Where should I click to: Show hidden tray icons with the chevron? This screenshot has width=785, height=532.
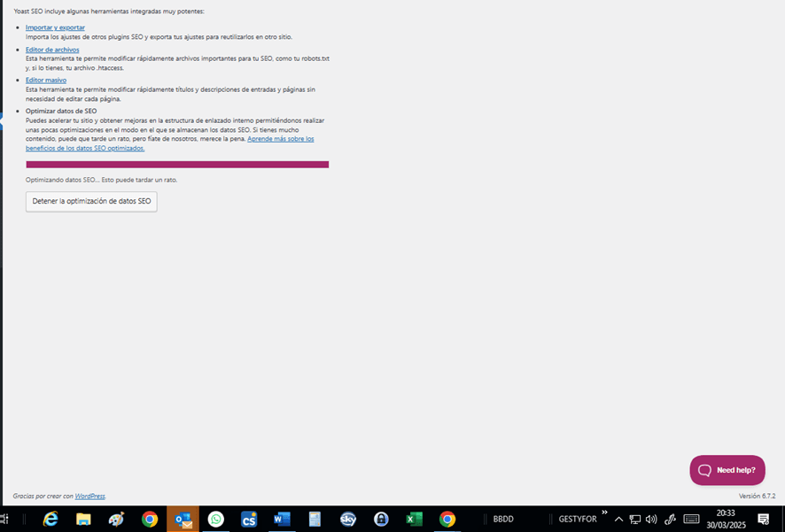click(618, 519)
